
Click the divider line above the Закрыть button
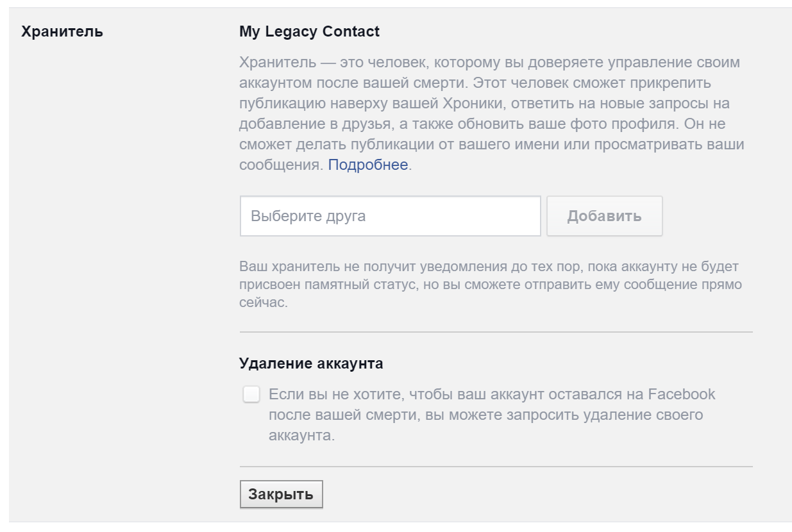point(496,467)
